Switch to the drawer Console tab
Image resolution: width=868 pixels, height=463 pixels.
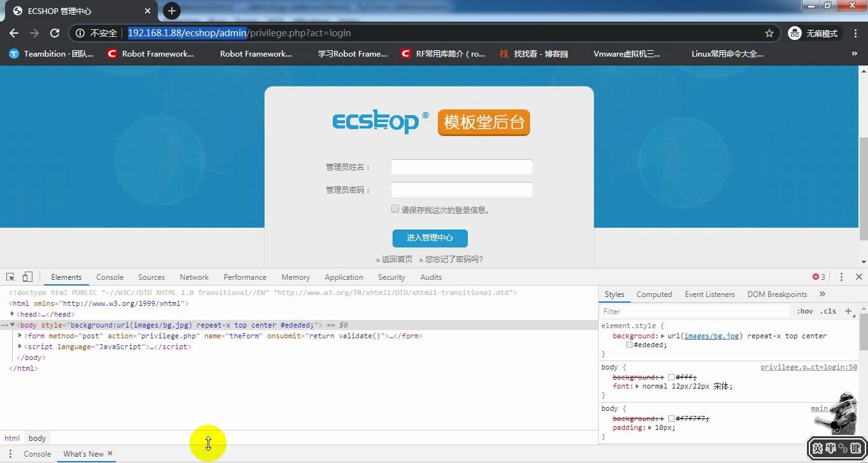pyautogui.click(x=38, y=454)
